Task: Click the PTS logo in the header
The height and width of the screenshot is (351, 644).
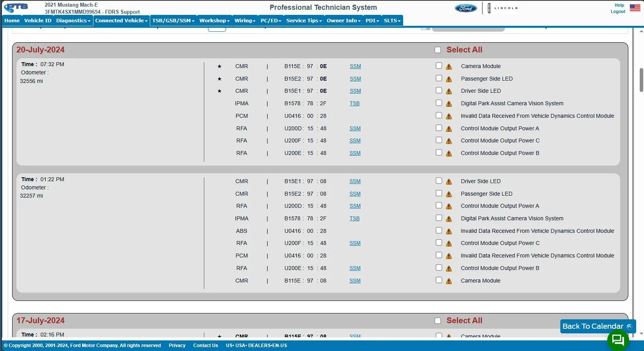Action: 16,8
